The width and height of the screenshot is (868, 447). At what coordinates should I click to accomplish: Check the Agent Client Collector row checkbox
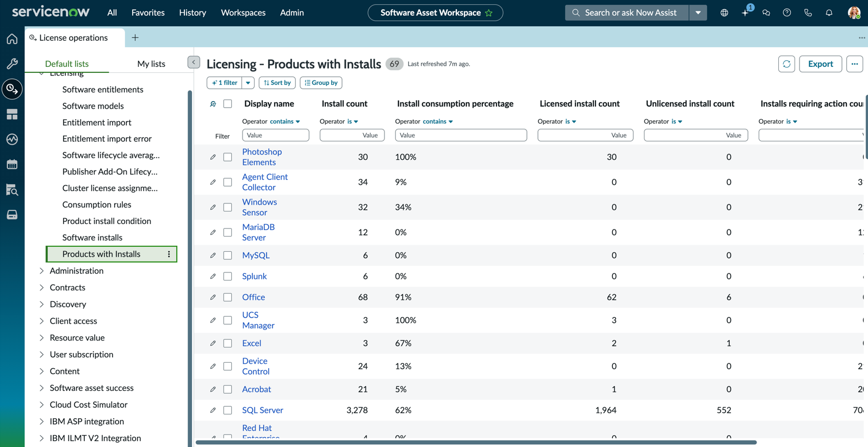[227, 182]
